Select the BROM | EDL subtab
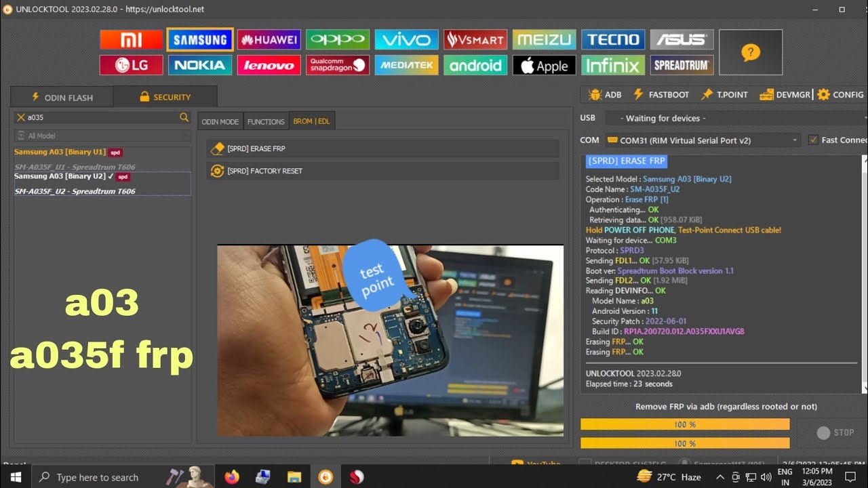868x488 pixels. [x=311, y=121]
